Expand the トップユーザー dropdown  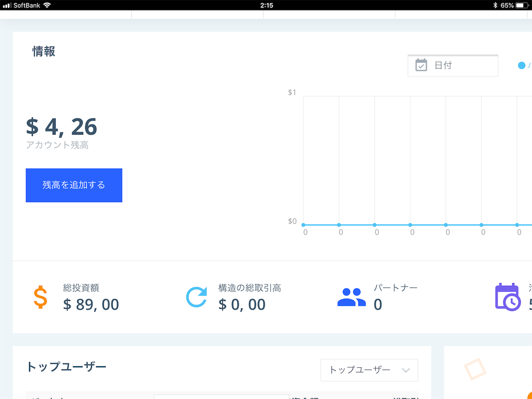369,370
